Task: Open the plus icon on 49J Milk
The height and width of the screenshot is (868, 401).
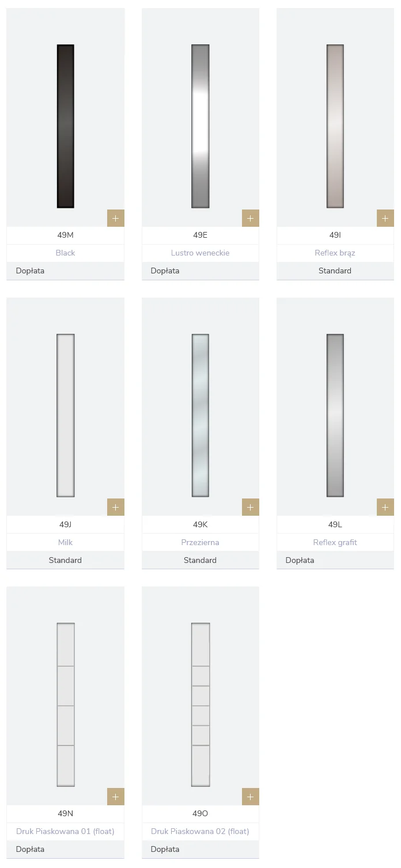Action: point(116,507)
